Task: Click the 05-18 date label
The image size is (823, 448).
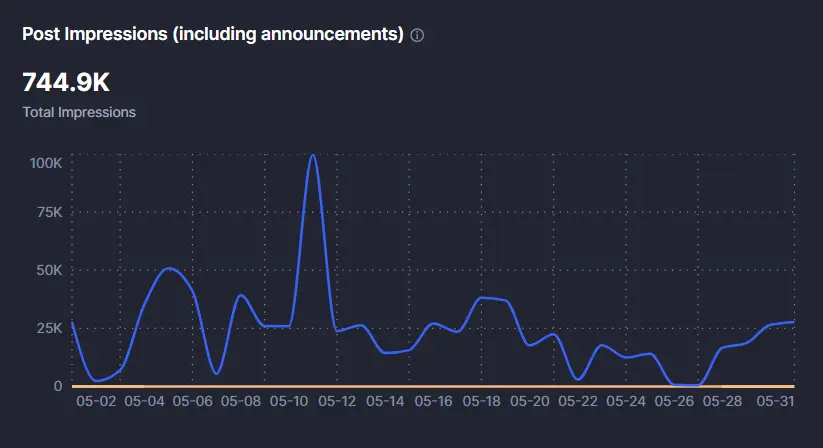Action: click(481, 401)
